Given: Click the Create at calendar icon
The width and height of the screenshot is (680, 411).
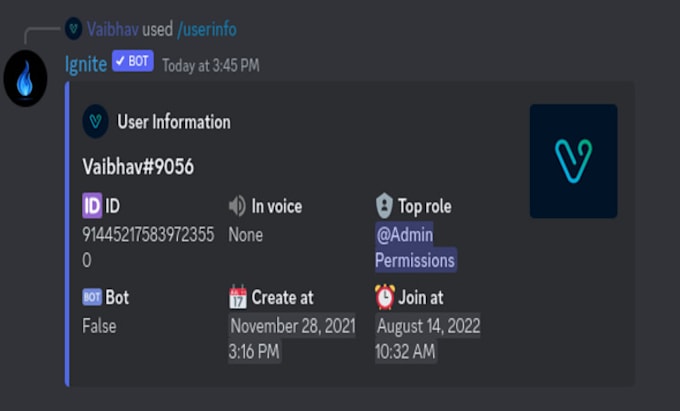Looking at the screenshot, I should coord(237,297).
